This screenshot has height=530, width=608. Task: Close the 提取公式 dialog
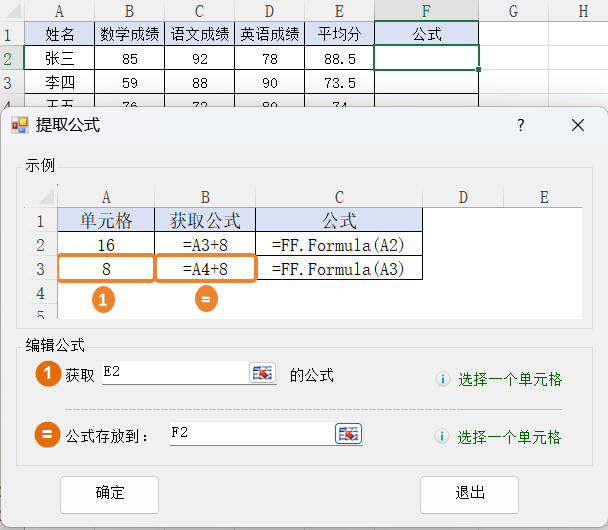click(x=577, y=125)
